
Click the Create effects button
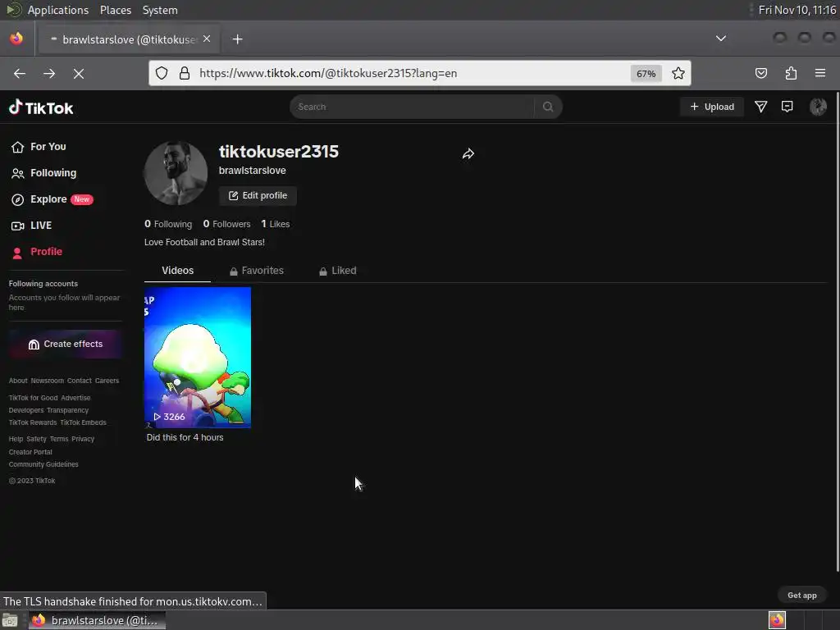[x=66, y=344]
